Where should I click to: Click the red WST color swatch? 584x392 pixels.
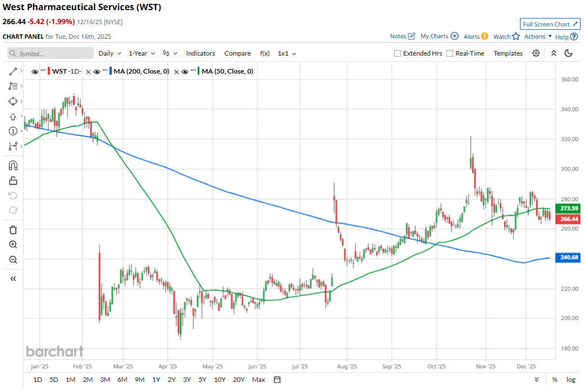click(x=49, y=71)
